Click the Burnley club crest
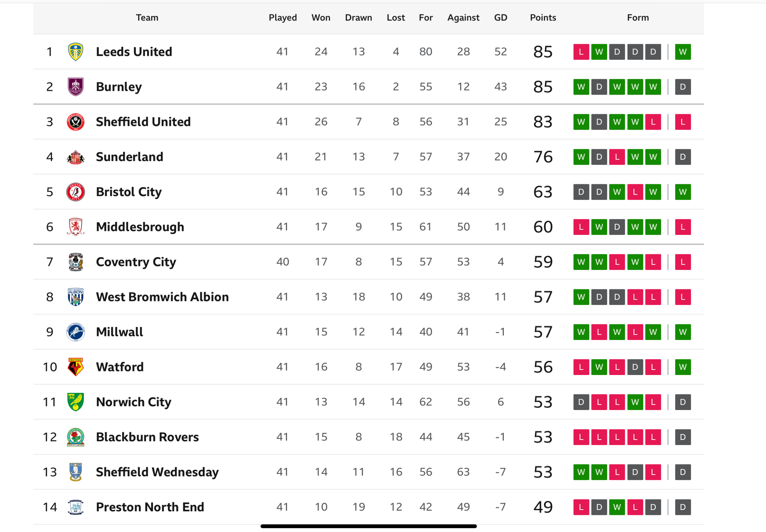Image resolution: width=766 pixels, height=532 pixels. pos(75,87)
